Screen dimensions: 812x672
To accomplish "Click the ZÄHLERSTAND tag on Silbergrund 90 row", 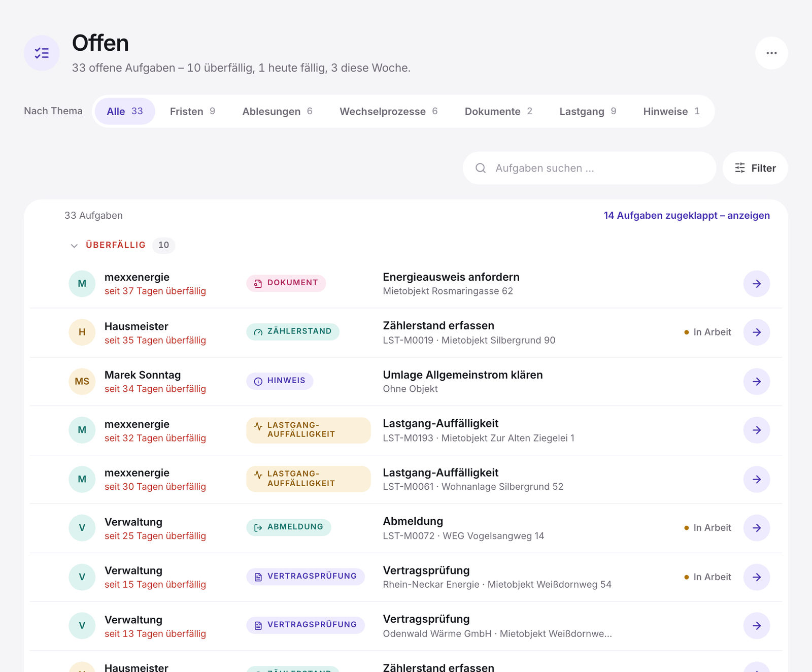I will 293,332.
